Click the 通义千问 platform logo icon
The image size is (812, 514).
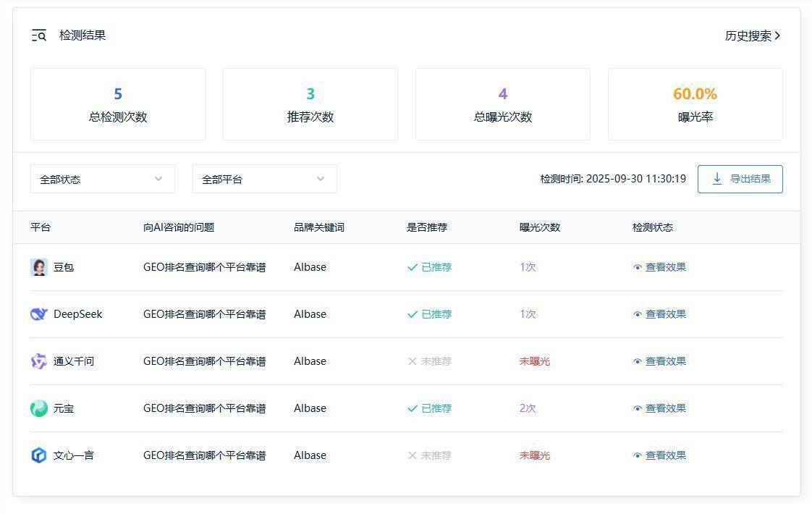point(39,361)
